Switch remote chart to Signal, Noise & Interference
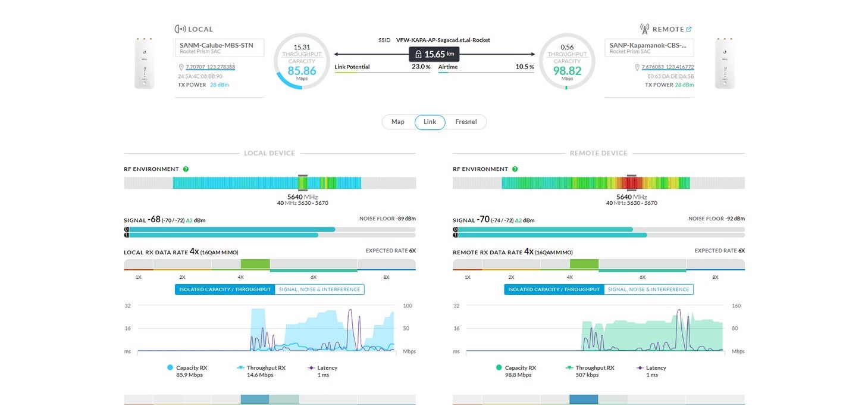Image resolution: width=868 pixels, height=405 pixels. [648, 289]
